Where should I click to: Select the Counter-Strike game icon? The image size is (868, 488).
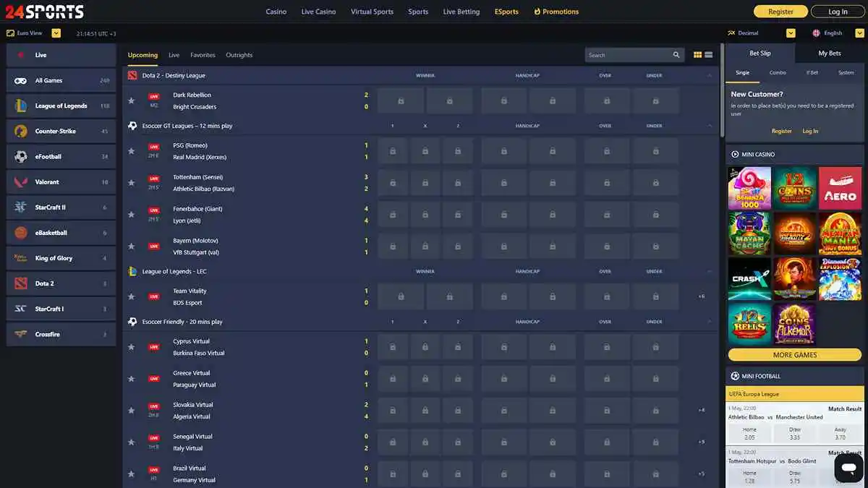point(21,132)
